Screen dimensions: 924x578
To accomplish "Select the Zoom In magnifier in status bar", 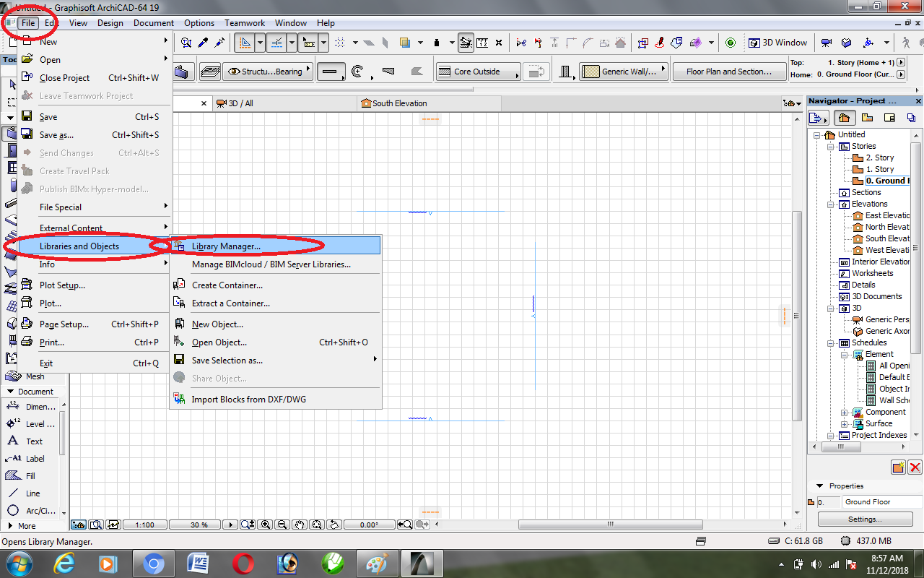I will click(265, 525).
